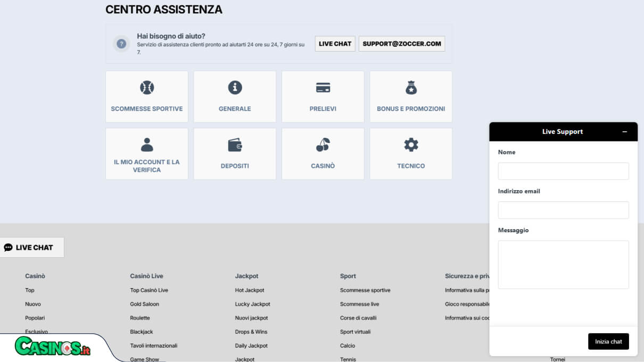644x362 pixels.
Task: Open the Sport virtuali footer link
Action: click(355, 332)
